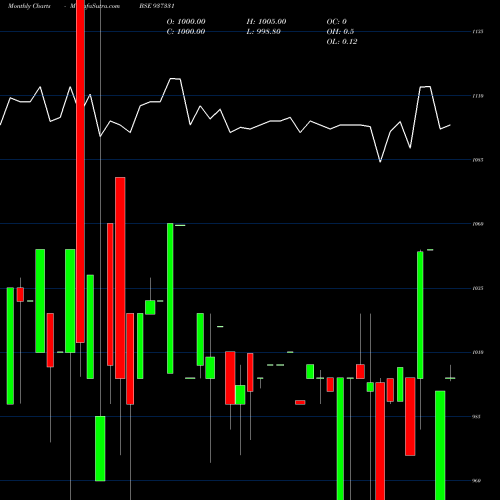
Task: Select the high value 'H: 1005.00'
Action: [266, 22]
